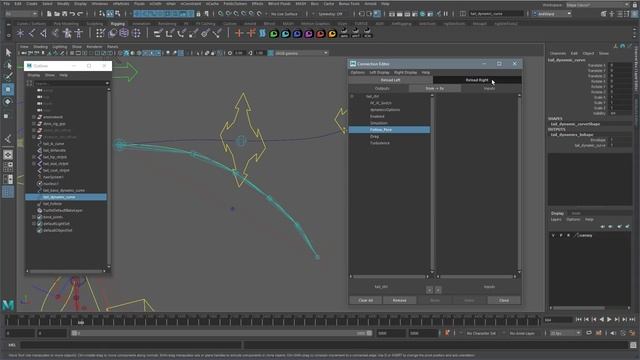Image resolution: width=640 pixels, height=360 pixels.
Task: Click the Clear All button
Action: (365, 300)
